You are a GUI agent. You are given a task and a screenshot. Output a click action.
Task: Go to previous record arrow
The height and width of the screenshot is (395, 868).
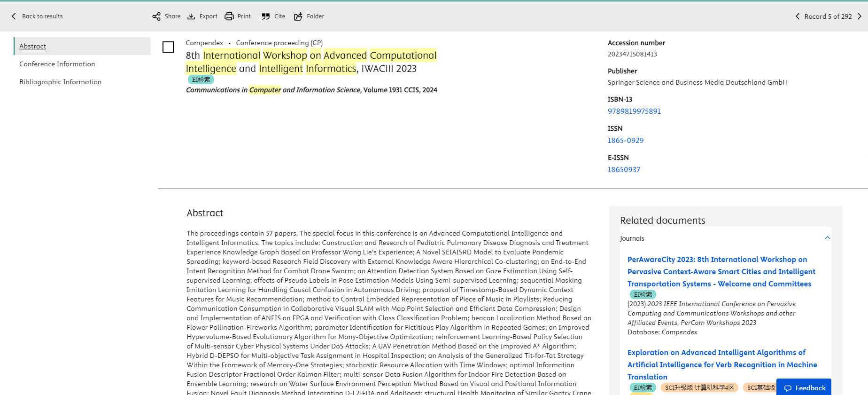pos(798,16)
